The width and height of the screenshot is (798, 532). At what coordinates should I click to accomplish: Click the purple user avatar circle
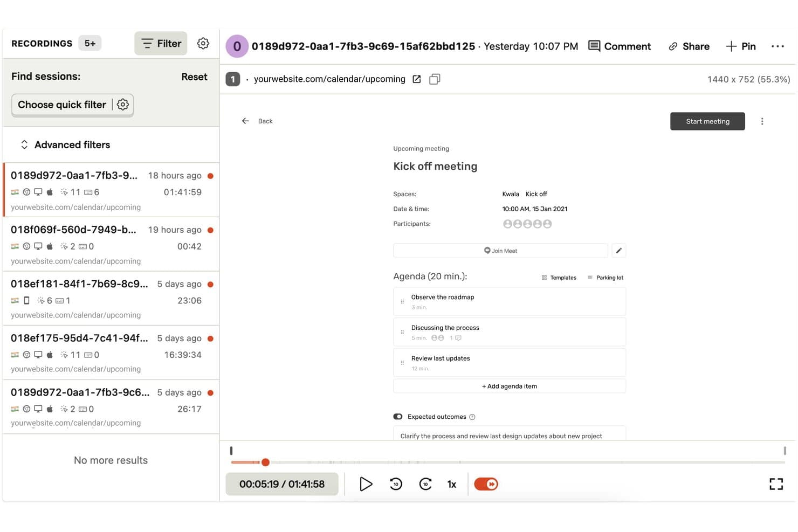237,46
